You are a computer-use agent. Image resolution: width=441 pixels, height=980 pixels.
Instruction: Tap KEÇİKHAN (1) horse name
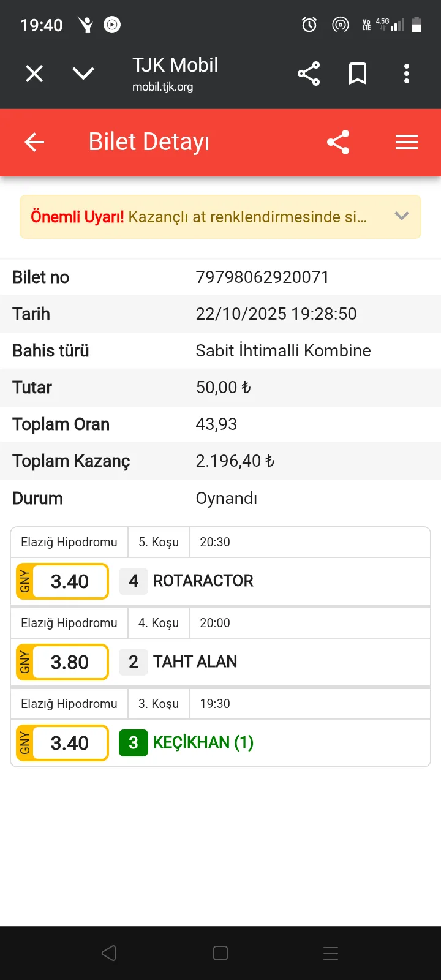pos(203,743)
